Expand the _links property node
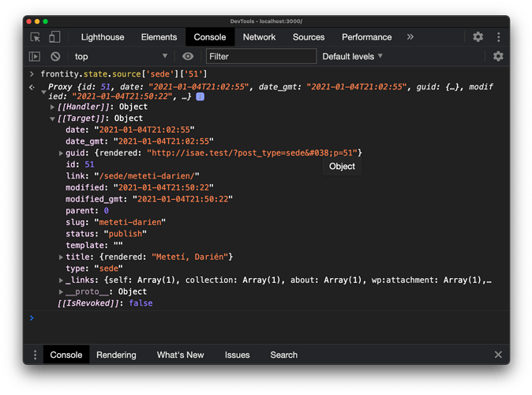Screen dimensions: 532x395 coord(62,280)
